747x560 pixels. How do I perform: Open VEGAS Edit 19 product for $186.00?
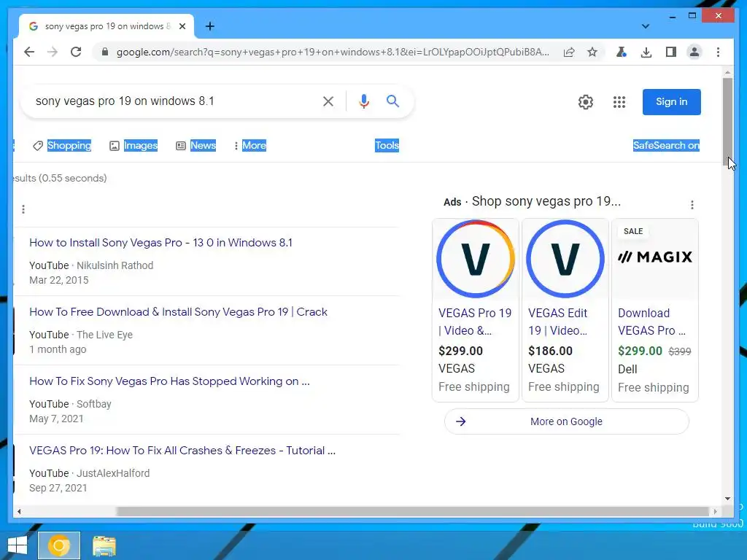coord(565,310)
